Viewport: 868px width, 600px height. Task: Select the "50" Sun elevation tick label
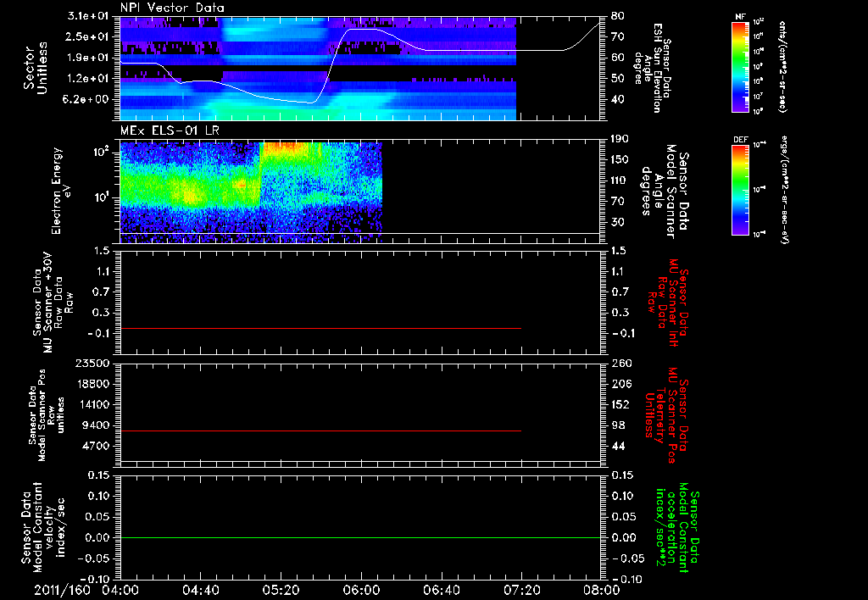(x=618, y=79)
